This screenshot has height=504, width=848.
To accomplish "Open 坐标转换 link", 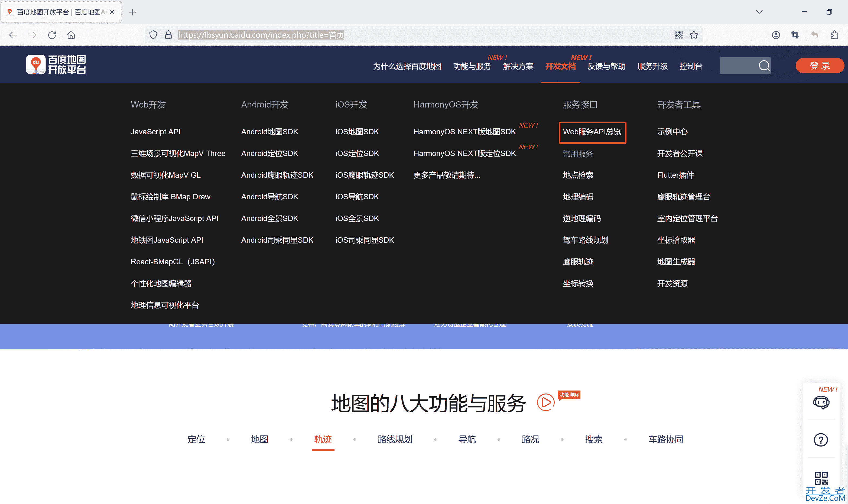I will (x=578, y=284).
